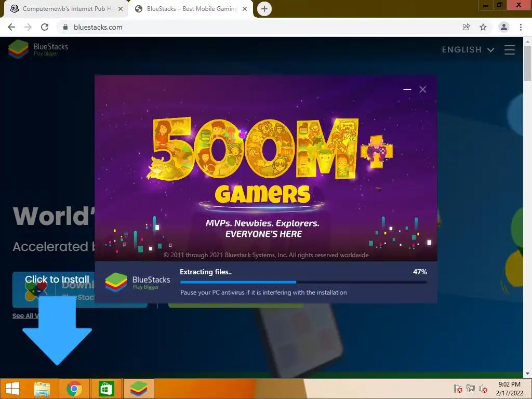This screenshot has width=532, height=399.
Task: Click the scrollbar up arrow
Action: click(527, 41)
